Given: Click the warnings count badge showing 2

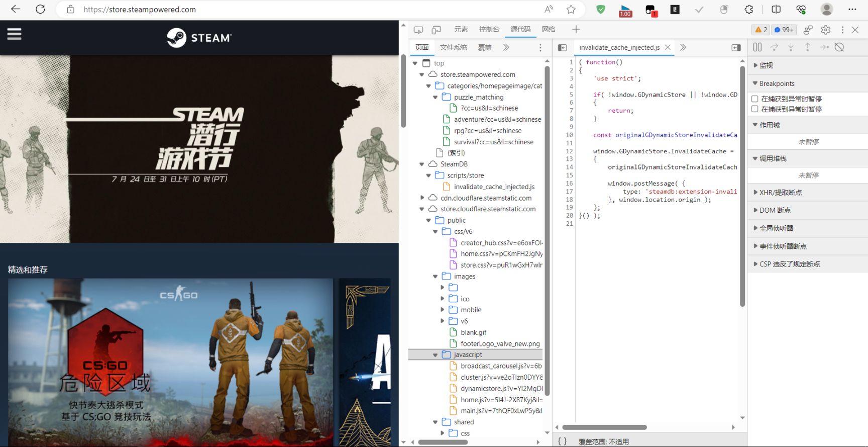Looking at the screenshot, I should (x=761, y=30).
